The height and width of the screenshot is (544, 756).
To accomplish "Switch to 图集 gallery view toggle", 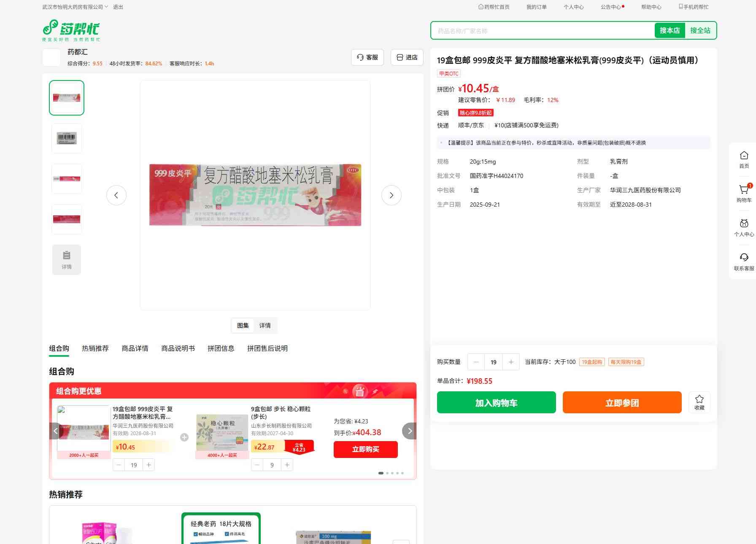I will pyautogui.click(x=243, y=326).
